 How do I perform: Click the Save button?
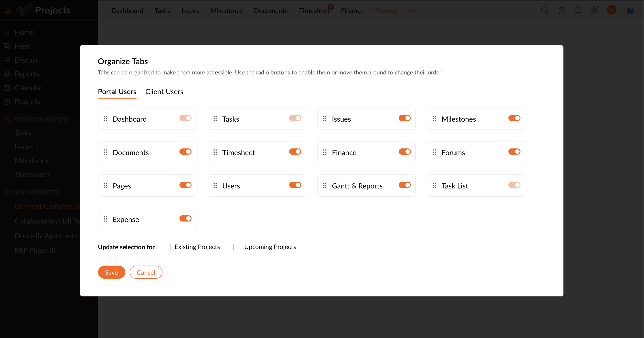[x=111, y=272]
